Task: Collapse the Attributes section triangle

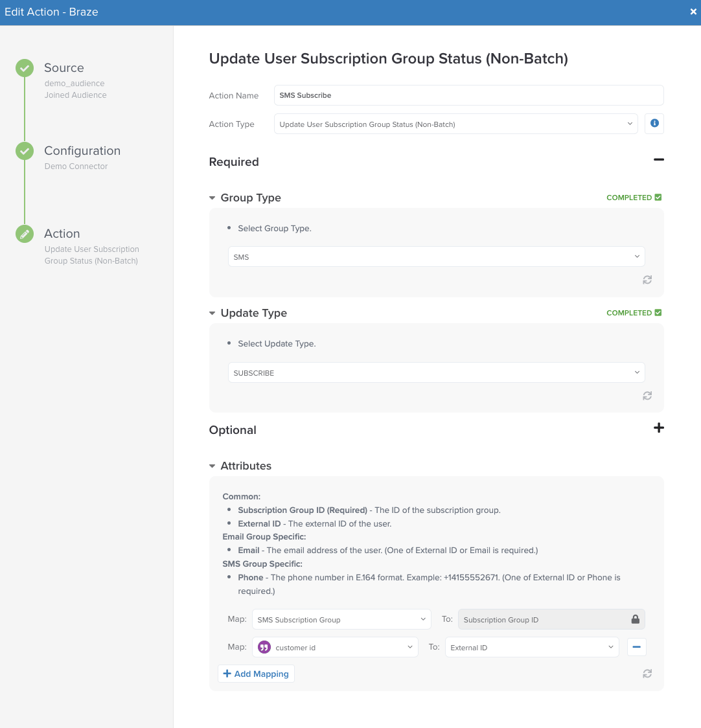Action: (x=213, y=466)
